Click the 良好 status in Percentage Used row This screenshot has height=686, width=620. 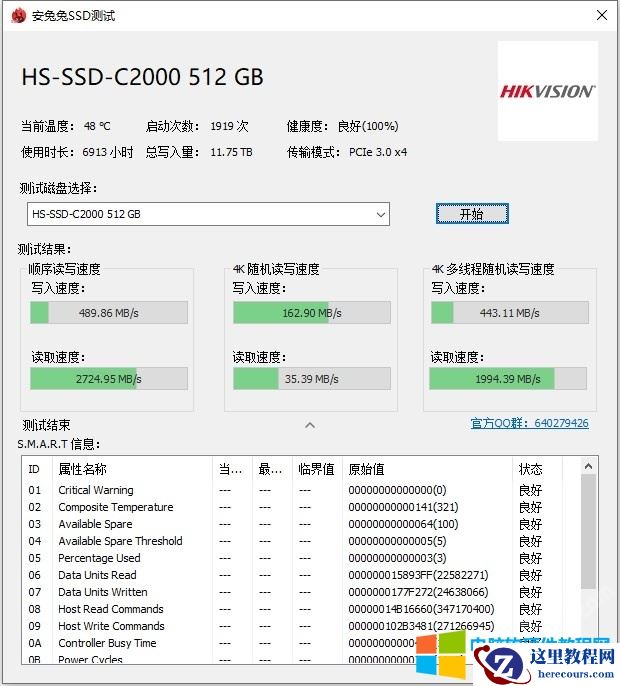[530, 558]
